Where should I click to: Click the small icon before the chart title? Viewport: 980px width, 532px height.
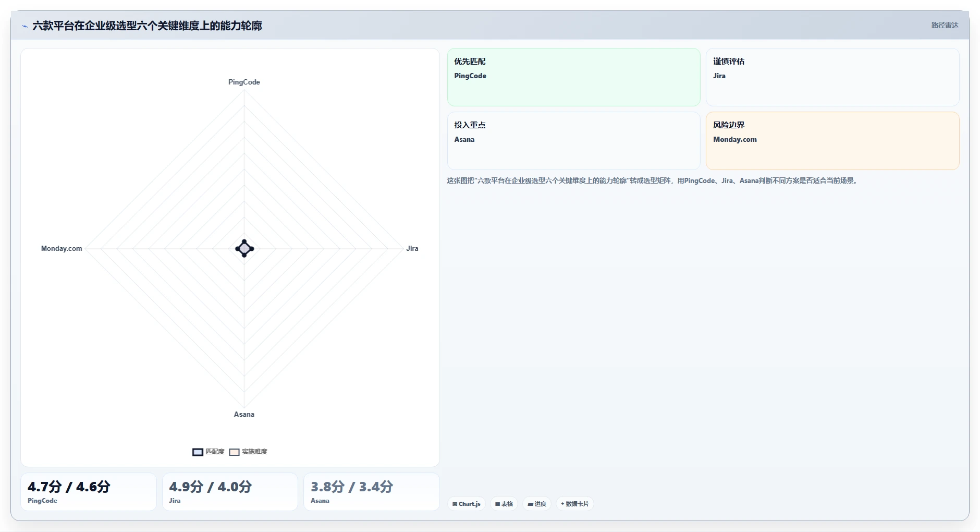click(x=24, y=26)
